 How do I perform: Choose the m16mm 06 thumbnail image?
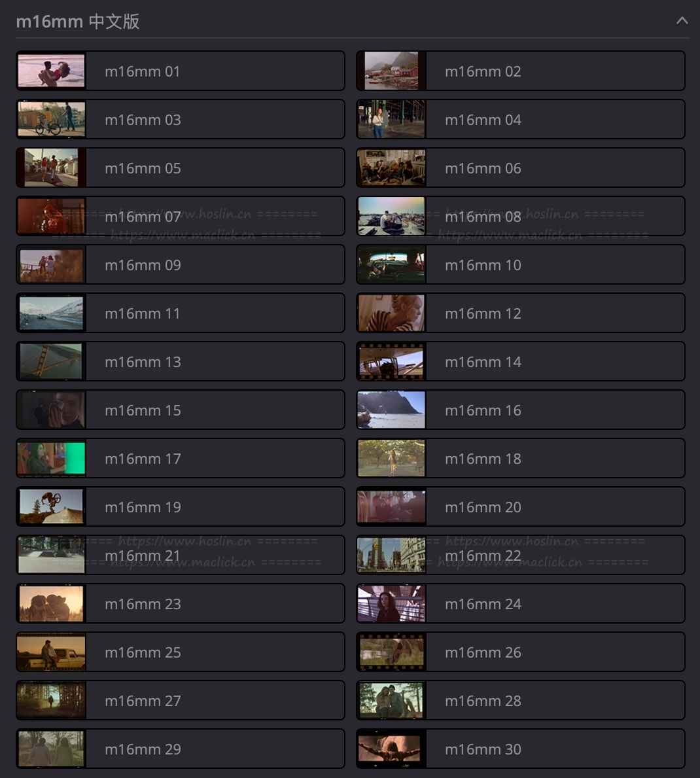pos(391,168)
